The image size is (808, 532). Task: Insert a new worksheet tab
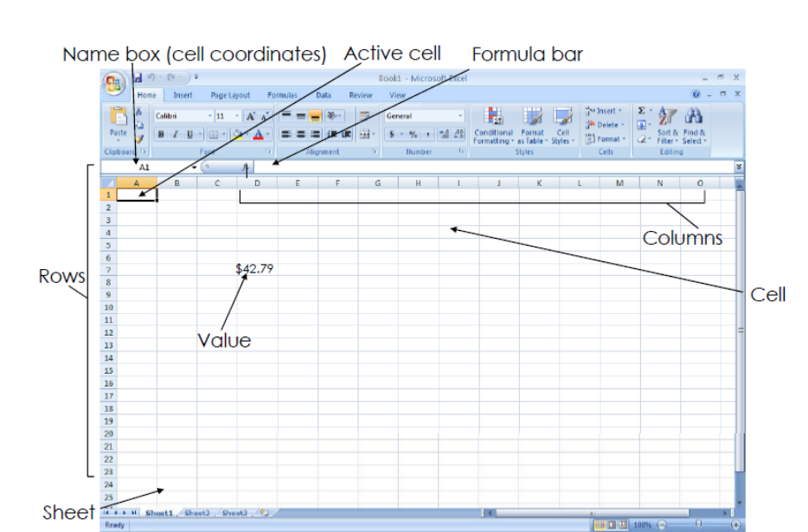[266, 513]
